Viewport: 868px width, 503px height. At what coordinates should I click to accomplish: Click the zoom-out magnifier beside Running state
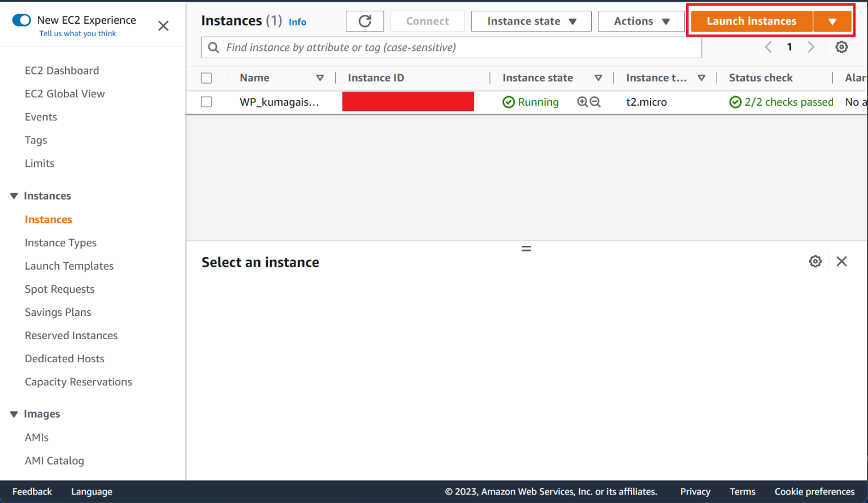point(595,102)
